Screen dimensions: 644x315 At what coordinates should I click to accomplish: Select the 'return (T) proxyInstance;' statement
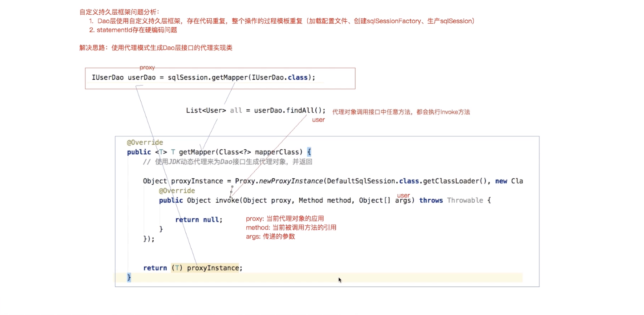tap(193, 268)
